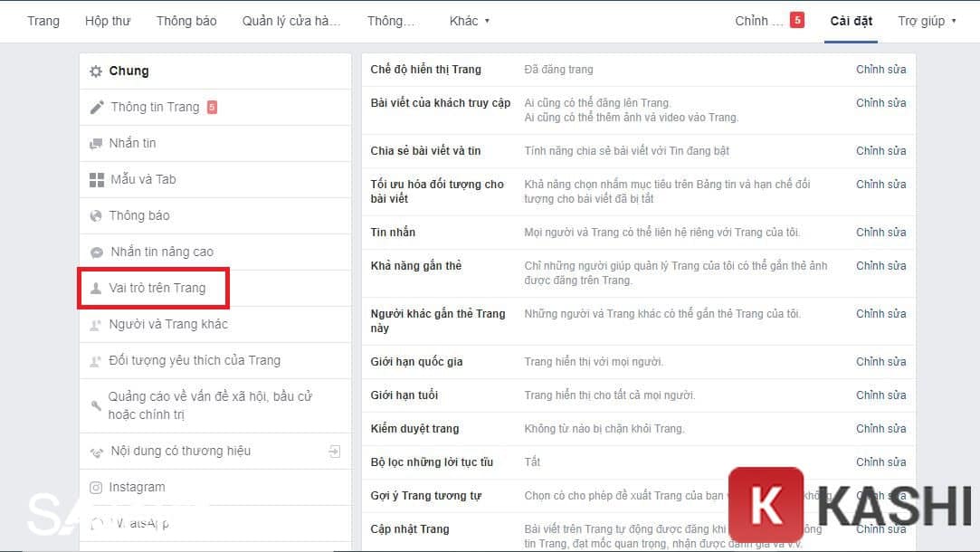Viewport: 980px width, 552px height.
Task: Select the Đối tượng yêu thích của Trang icon
Action: (x=97, y=360)
